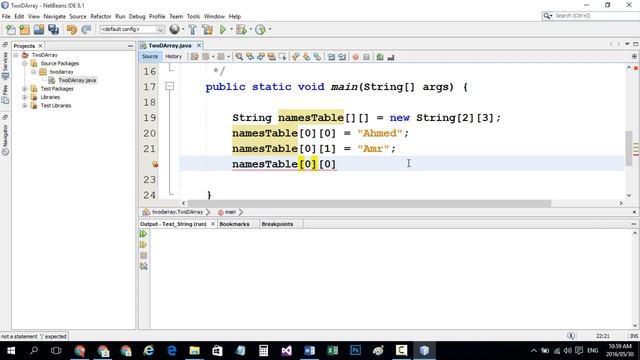
Task: Click the Search input field
Action: pos(596,16)
